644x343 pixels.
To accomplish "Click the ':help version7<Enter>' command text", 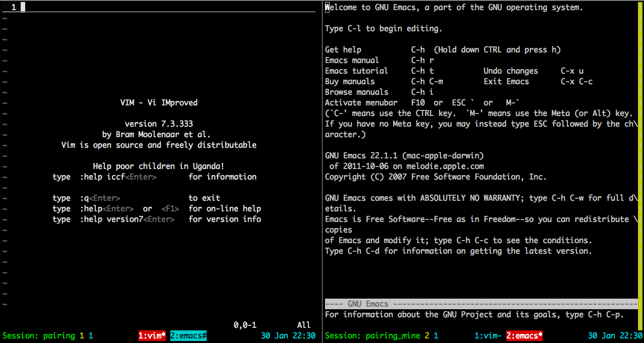I will click(x=127, y=219).
